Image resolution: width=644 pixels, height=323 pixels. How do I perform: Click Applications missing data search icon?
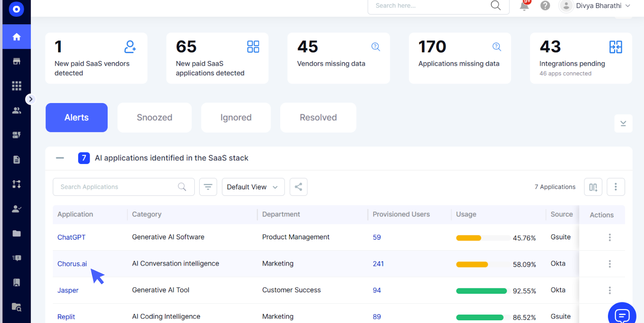tap(497, 47)
